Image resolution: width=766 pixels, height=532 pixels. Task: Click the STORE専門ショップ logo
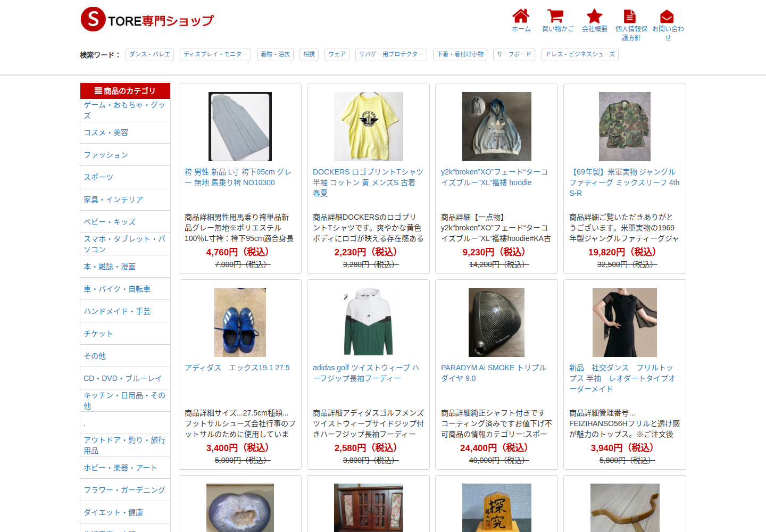click(x=147, y=20)
